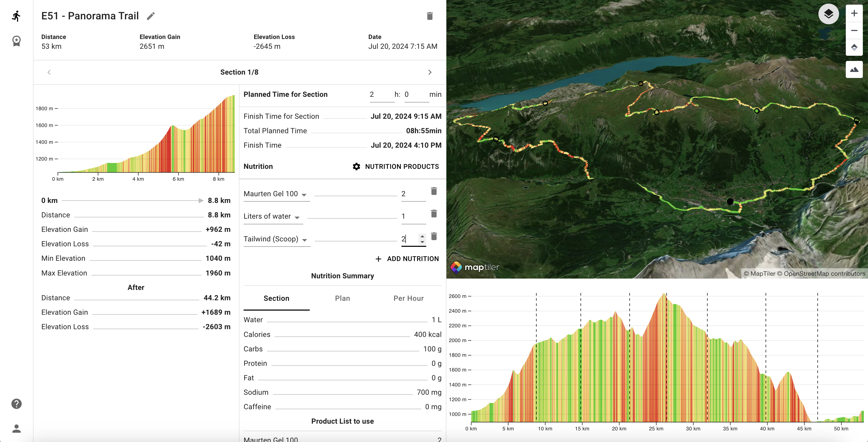Zoom out on the map
Screen dimensions: 868x442
click(x=854, y=31)
